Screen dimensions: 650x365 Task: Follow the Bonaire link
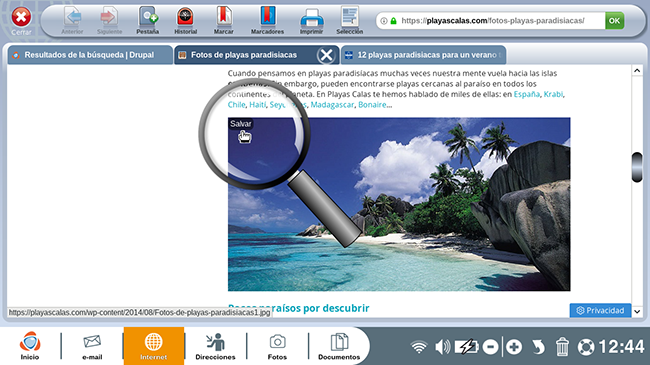372,105
